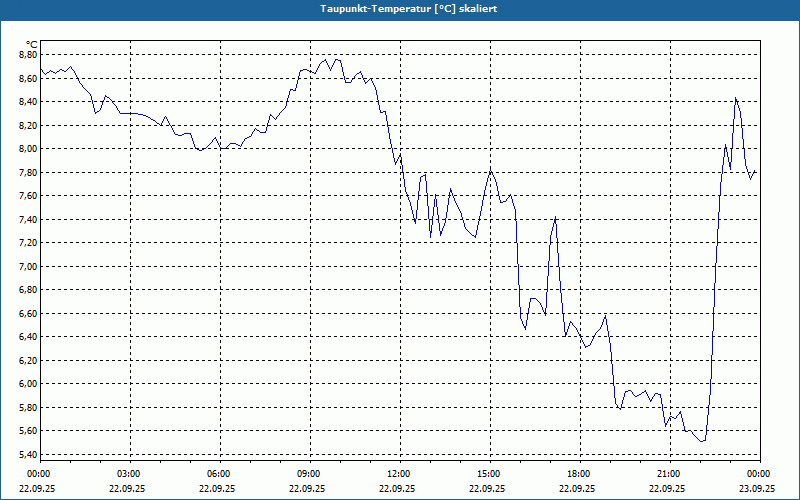Select the "6,40" y-axis label

29,337
